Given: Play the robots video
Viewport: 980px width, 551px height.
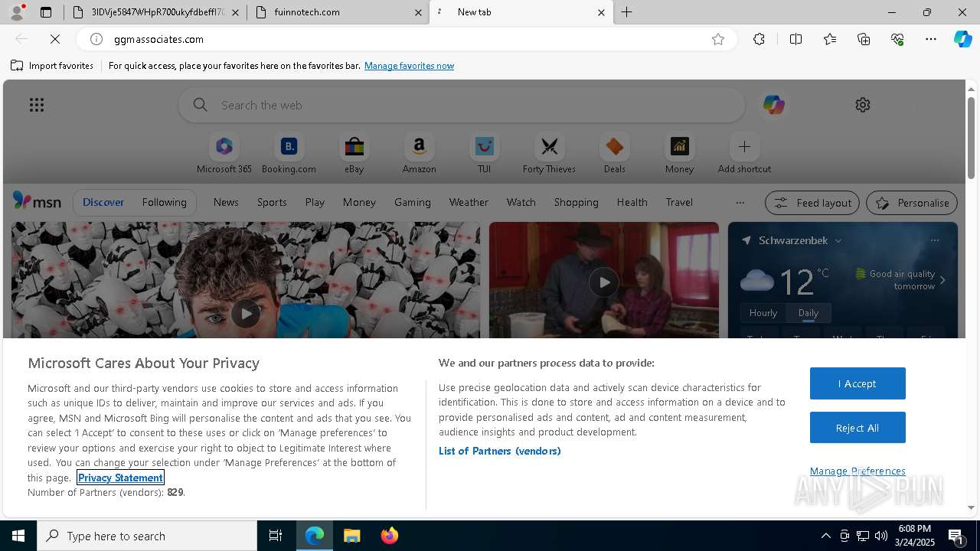Looking at the screenshot, I should click(246, 313).
